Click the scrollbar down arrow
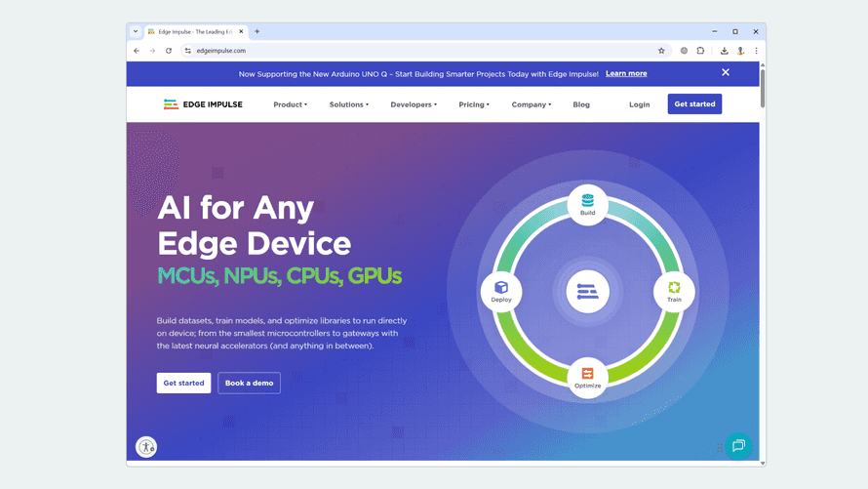868x489 pixels. [763, 463]
